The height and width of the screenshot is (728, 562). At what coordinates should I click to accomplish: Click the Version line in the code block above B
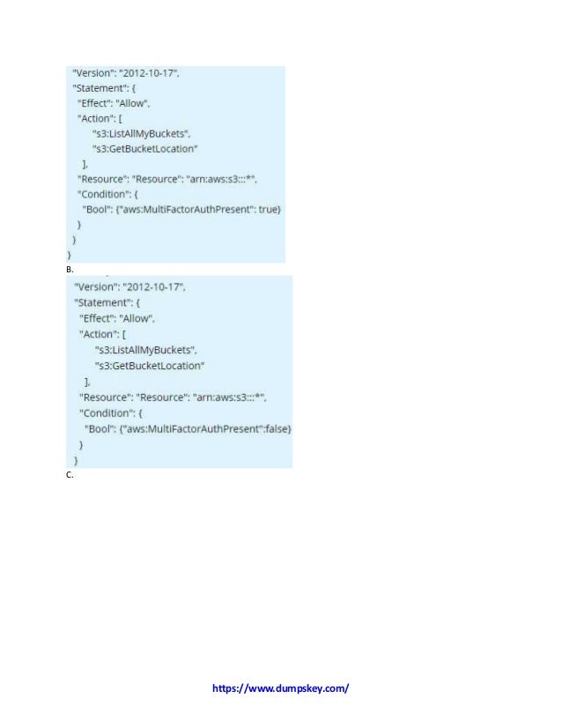[126, 73]
